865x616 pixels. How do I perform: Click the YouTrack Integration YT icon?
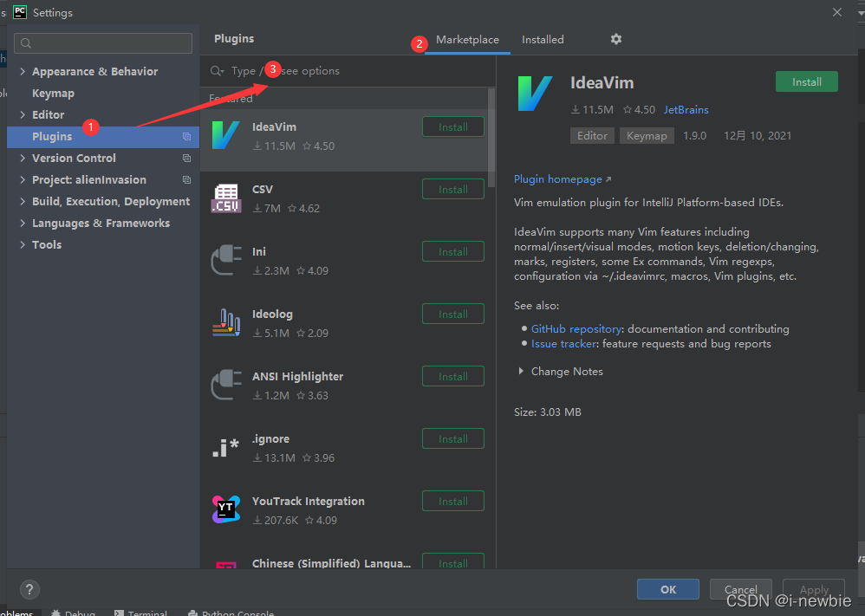click(x=225, y=509)
